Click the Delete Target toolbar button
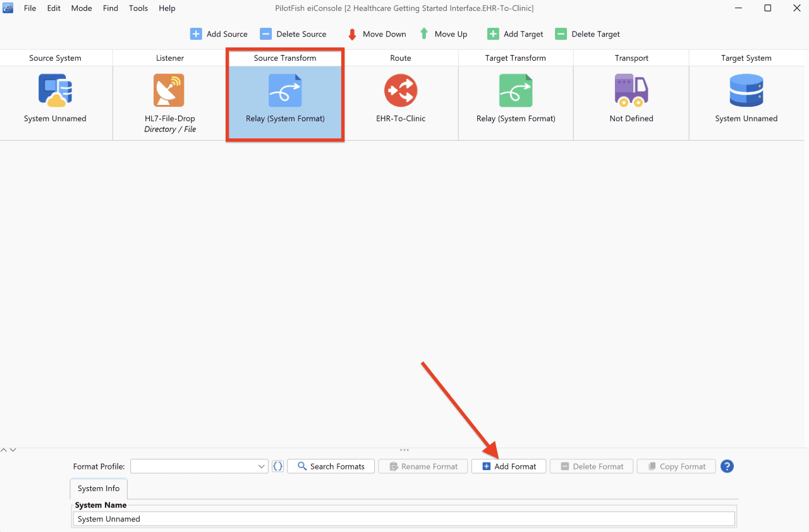 [587, 34]
